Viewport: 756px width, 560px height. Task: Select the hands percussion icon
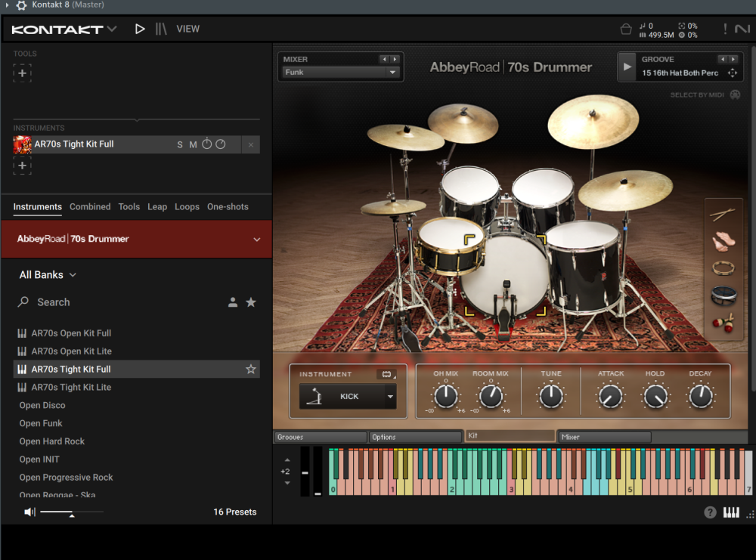(x=723, y=242)
